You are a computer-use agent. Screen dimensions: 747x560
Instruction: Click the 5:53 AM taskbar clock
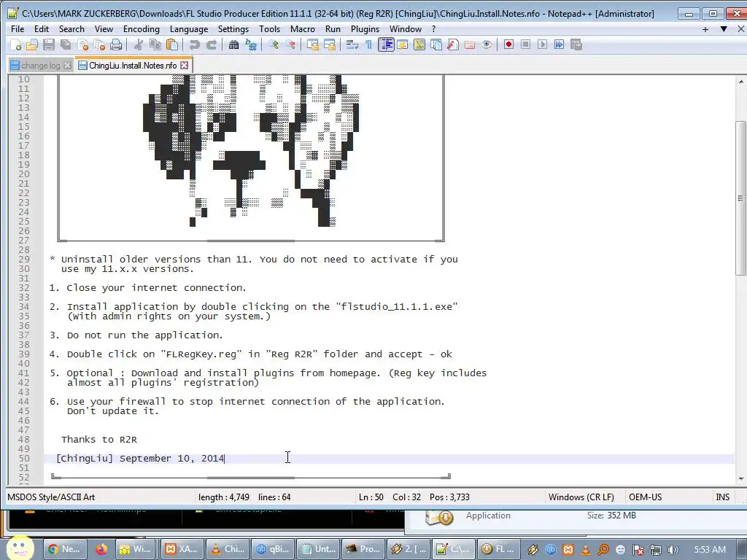tap(710, 550)
